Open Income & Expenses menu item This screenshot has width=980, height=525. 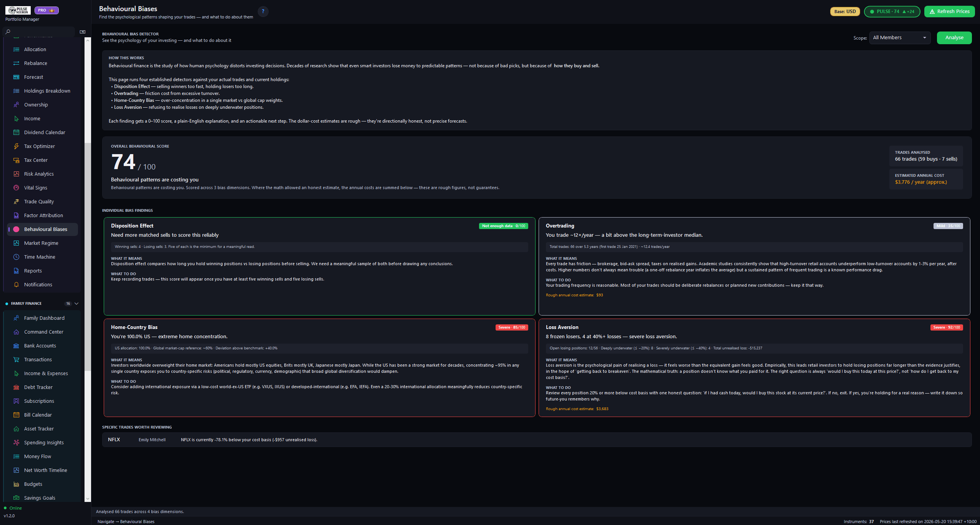tap(43, 373)
